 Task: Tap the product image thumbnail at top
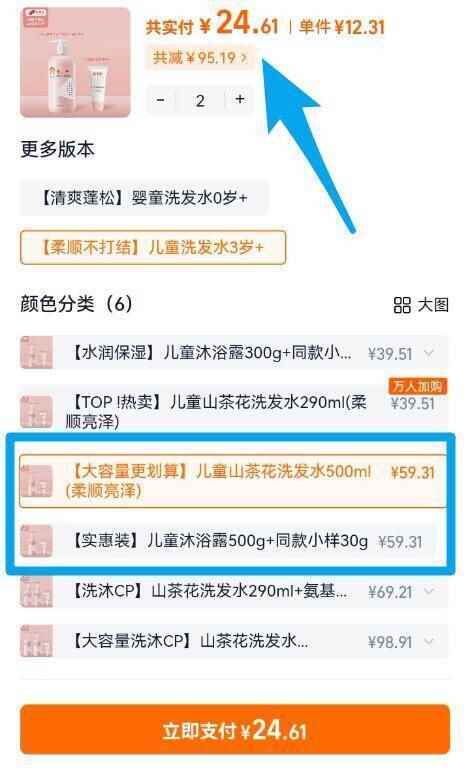coord(75,63)
